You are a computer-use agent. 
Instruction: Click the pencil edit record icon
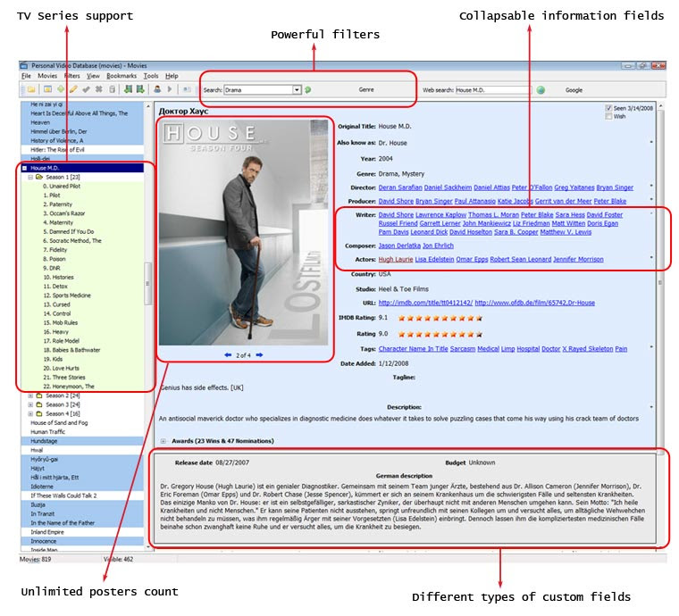(73, 89)
